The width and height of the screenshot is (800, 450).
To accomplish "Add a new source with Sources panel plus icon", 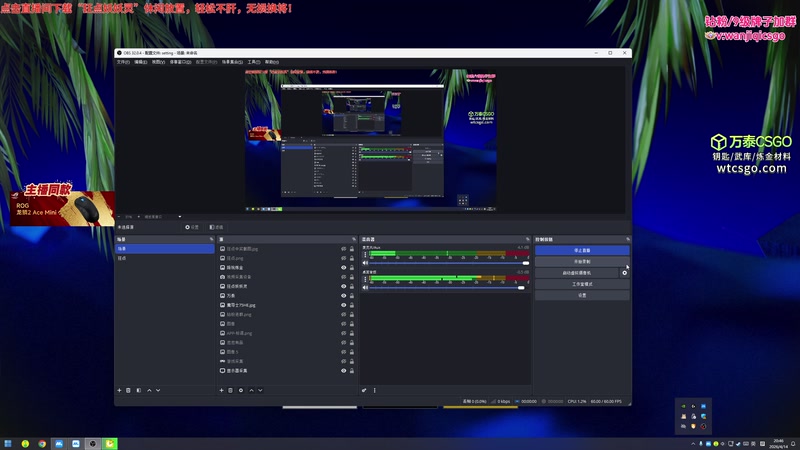I will point(221,390).
